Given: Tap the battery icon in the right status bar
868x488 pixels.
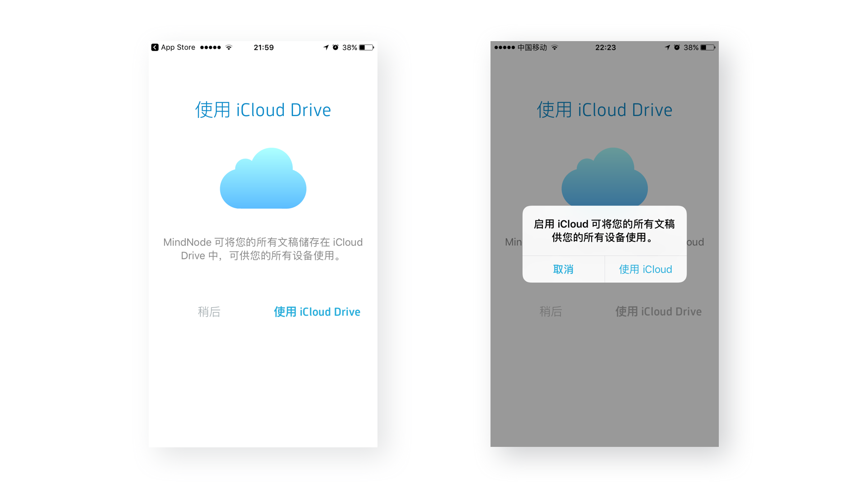Looking at the screenshot, I should [708, 47].
